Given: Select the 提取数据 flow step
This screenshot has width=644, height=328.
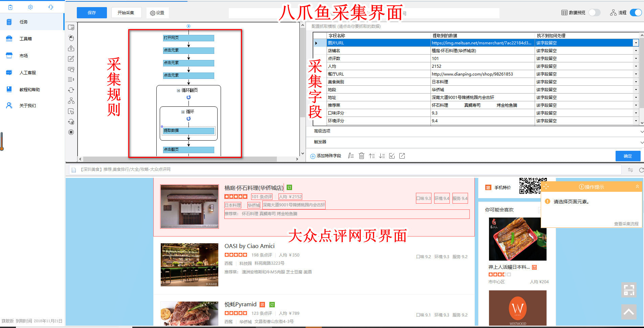Looking at the screenshot, I should click(188, 131).
